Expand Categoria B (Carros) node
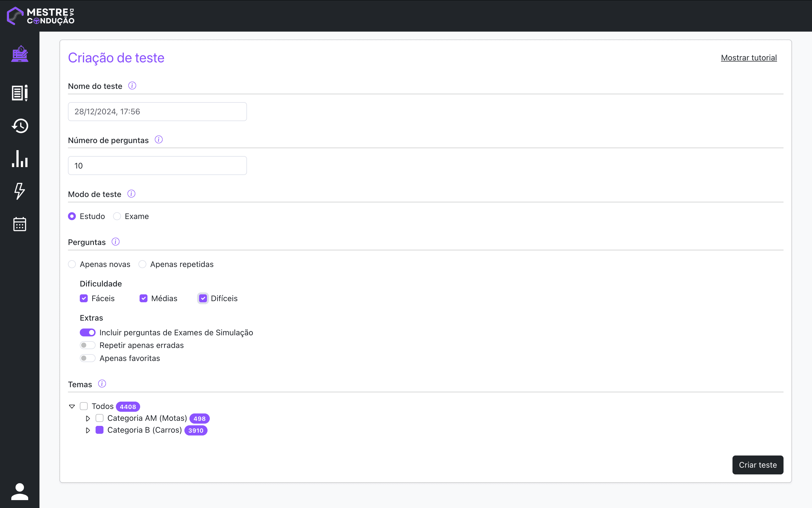Screen dimensions: 812x508 88,430
